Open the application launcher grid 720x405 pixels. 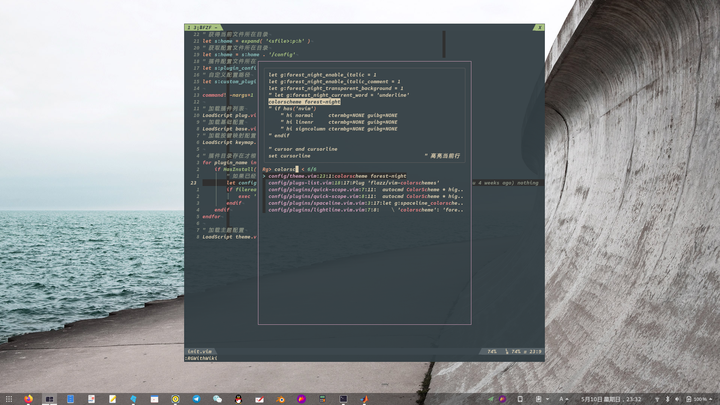point(9,399)
